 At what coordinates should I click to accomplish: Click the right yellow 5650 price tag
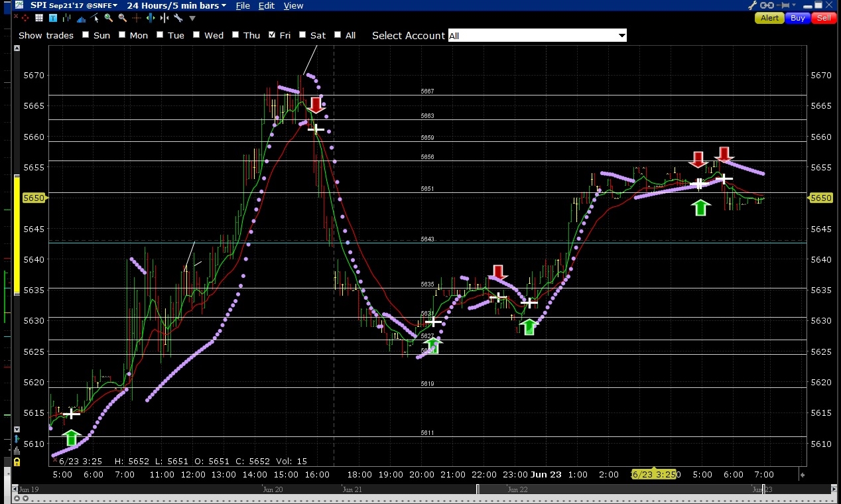coord(820,198)
